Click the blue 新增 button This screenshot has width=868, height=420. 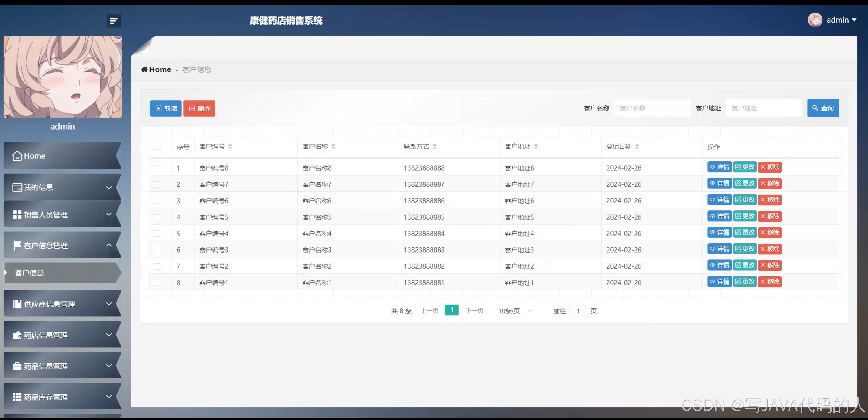(x=165, y=109)
